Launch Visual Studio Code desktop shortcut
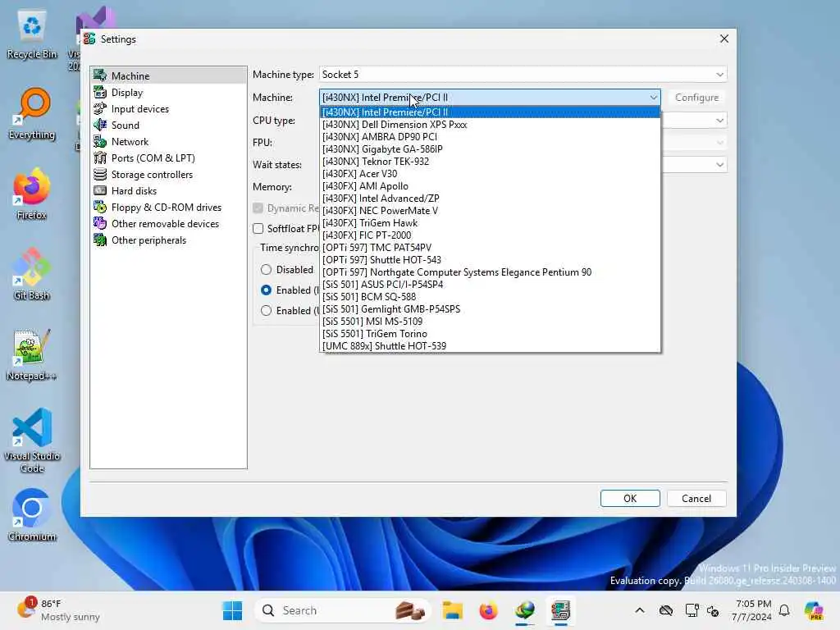Screen dimensions: 840x630 point(32,441)
